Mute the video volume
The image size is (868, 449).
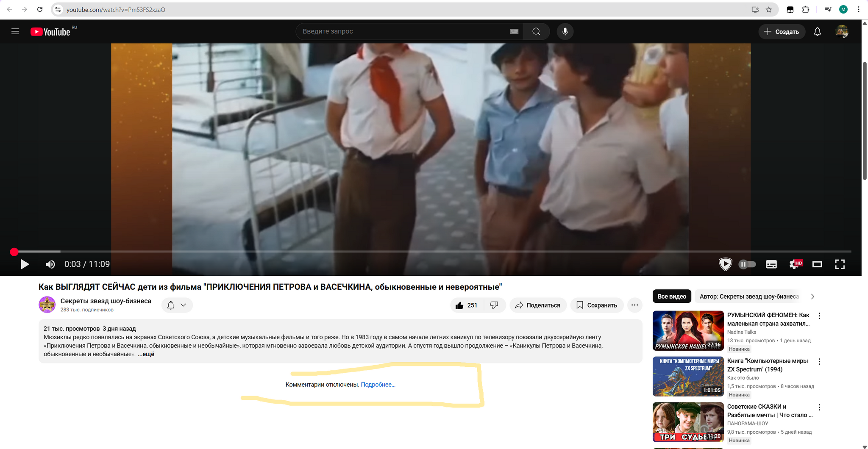point(50,264)
